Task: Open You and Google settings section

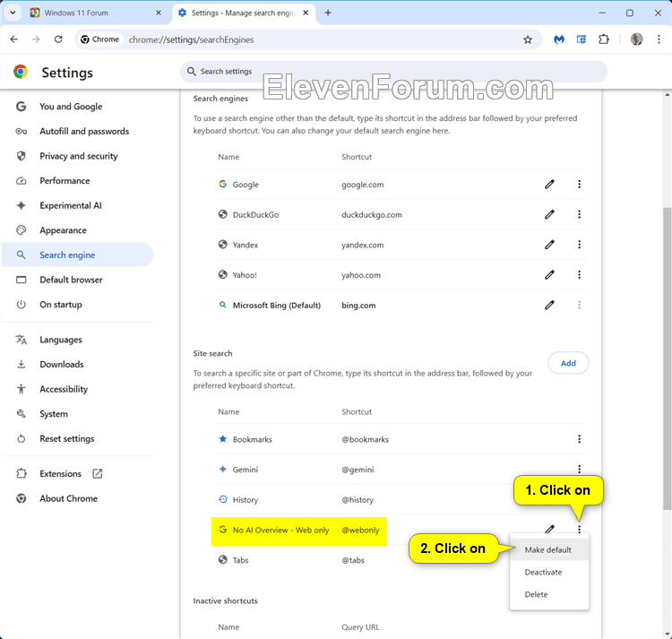Action: point(78,107)
